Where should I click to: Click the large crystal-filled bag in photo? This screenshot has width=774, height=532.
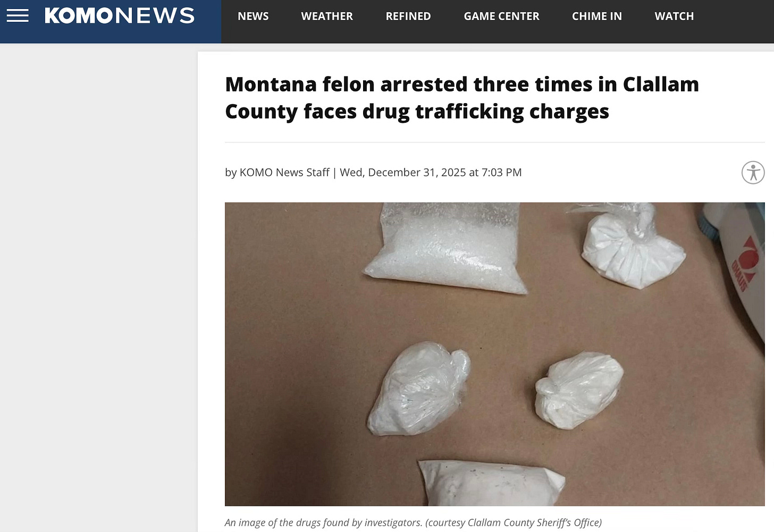[x=447, y=247]
